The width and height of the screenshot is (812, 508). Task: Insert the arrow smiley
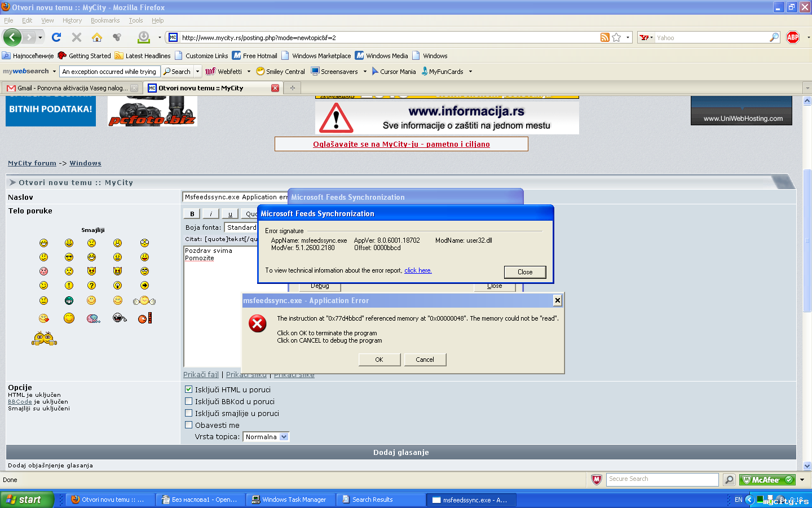(144, 286)
